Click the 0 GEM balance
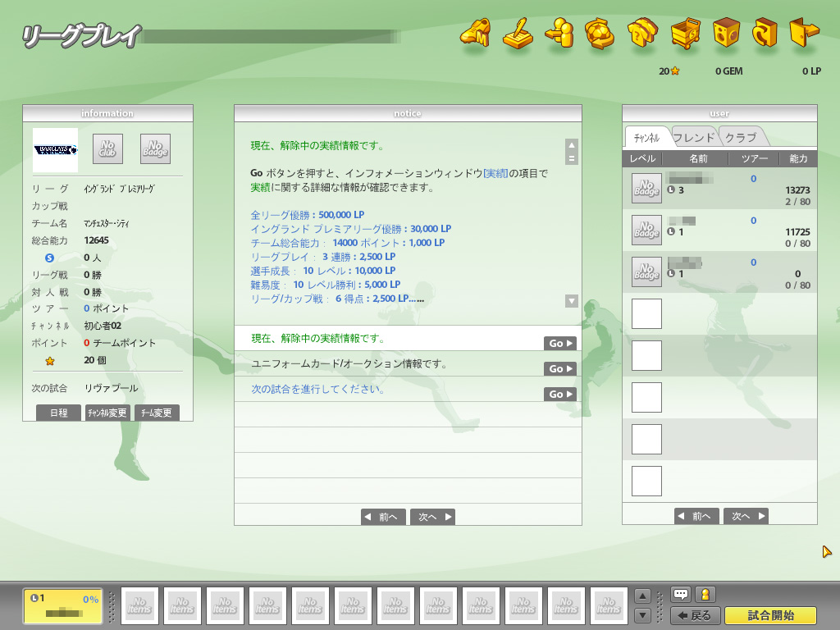 coord(728,71)
